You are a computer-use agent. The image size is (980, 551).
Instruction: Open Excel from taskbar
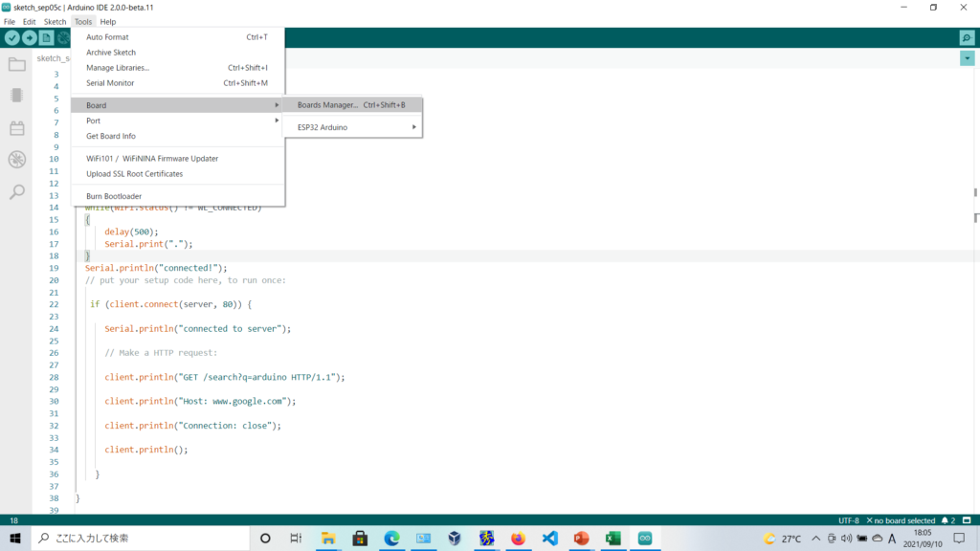(613, 538)
